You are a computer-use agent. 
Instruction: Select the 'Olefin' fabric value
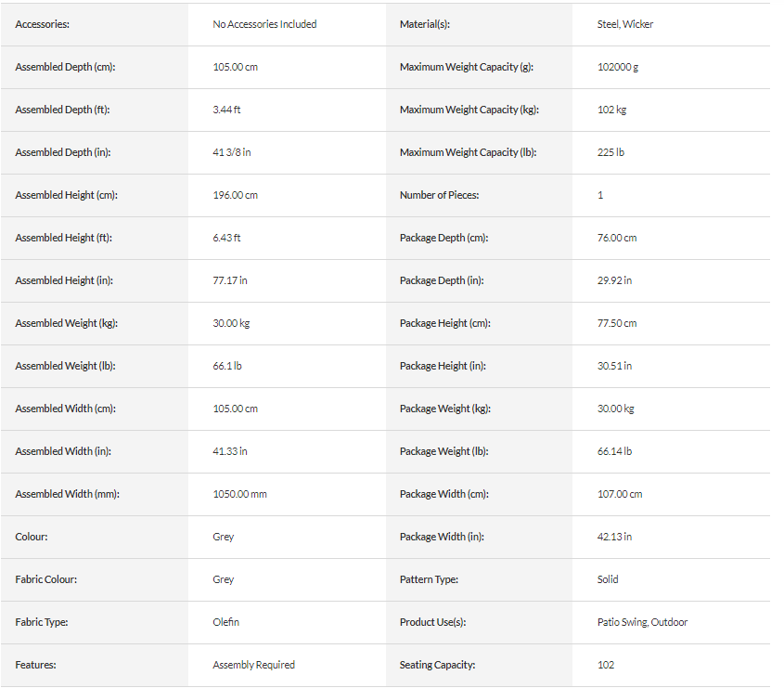click(225, 622)
